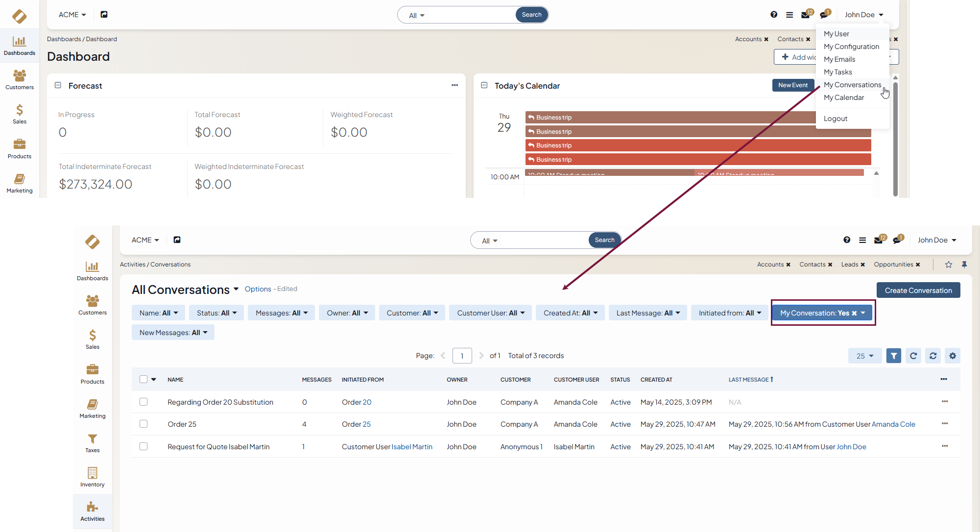Choose Logout in user menu
The height and width of the screenshot is (532, 980).
pos(835,119)
